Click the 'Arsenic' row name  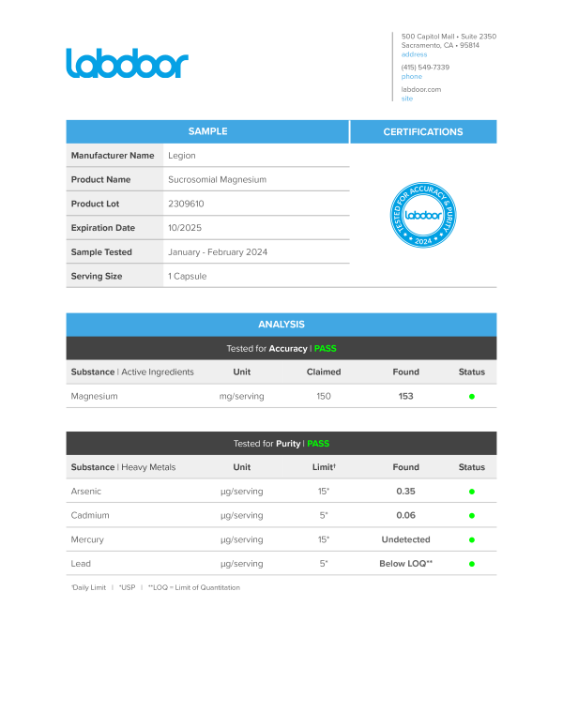pos(86,492)
